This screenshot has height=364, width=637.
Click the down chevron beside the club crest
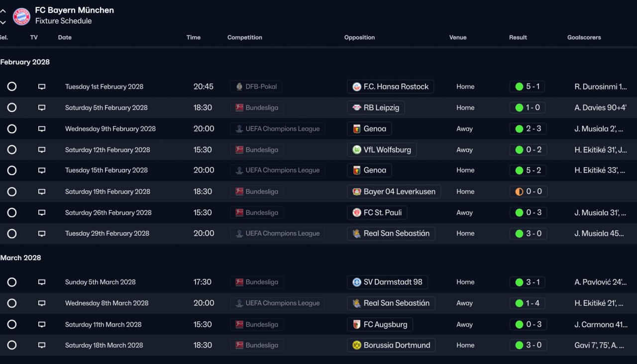click(x=3, y=22)
